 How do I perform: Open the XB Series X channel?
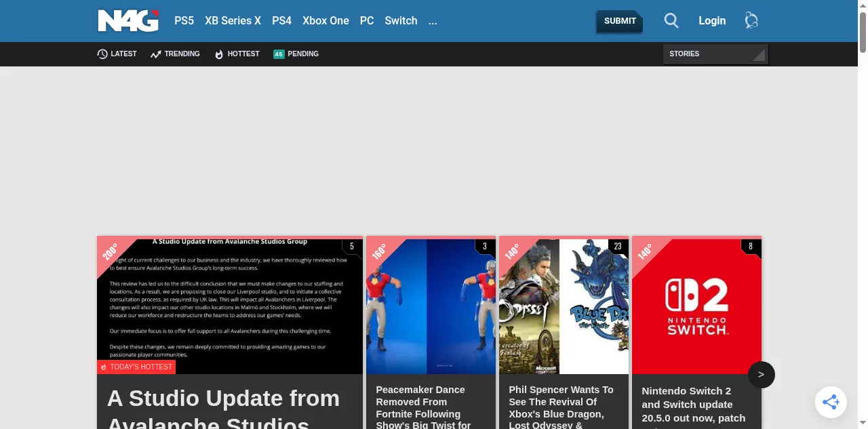pyautogui.click(x=233, y=20)
